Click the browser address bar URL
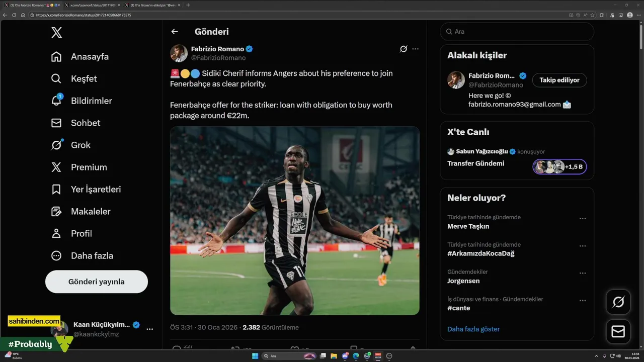Image resolution: width=644 pixels, height=362 pixels. click(x=84, y=15)
